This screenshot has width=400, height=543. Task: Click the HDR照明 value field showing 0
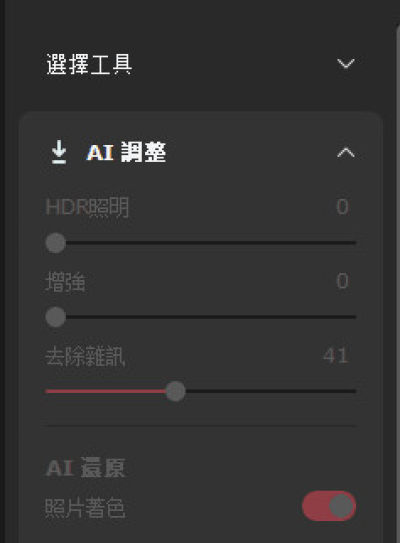343,207
